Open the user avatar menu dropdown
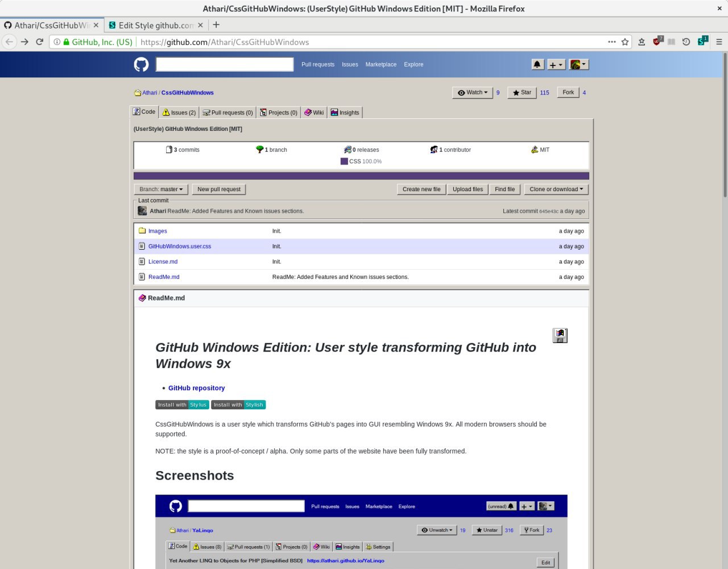728x569 pixels. (x=579, y=64)
